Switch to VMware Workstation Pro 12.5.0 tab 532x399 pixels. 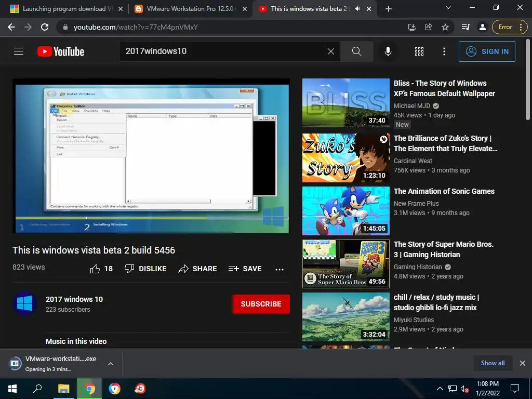tap(191, 9)
